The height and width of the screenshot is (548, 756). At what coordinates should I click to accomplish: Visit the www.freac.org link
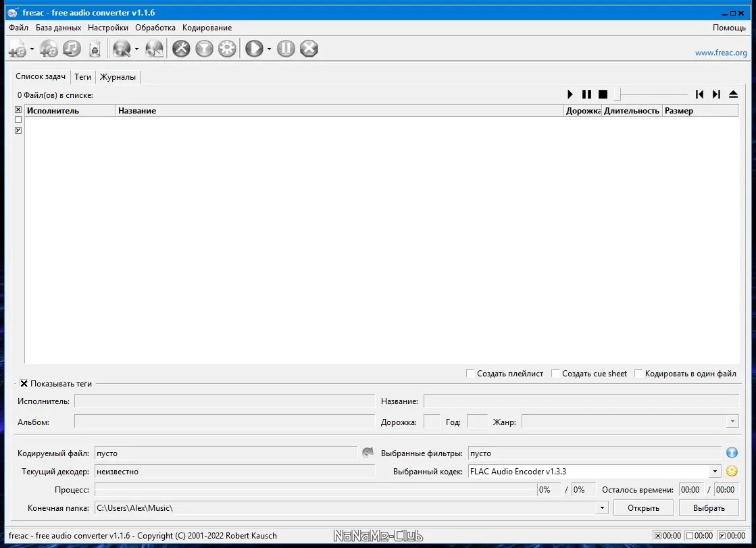click(721, 53)
